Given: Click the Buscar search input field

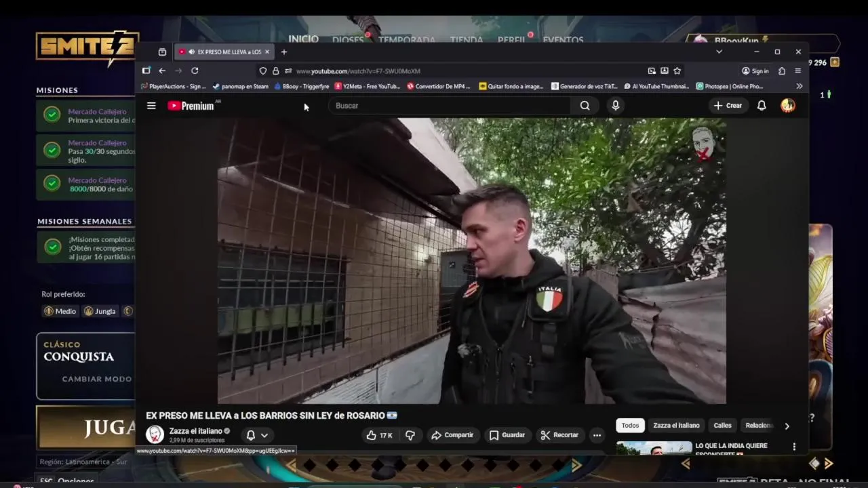Looking at the screenshot, I should point(451,106).
